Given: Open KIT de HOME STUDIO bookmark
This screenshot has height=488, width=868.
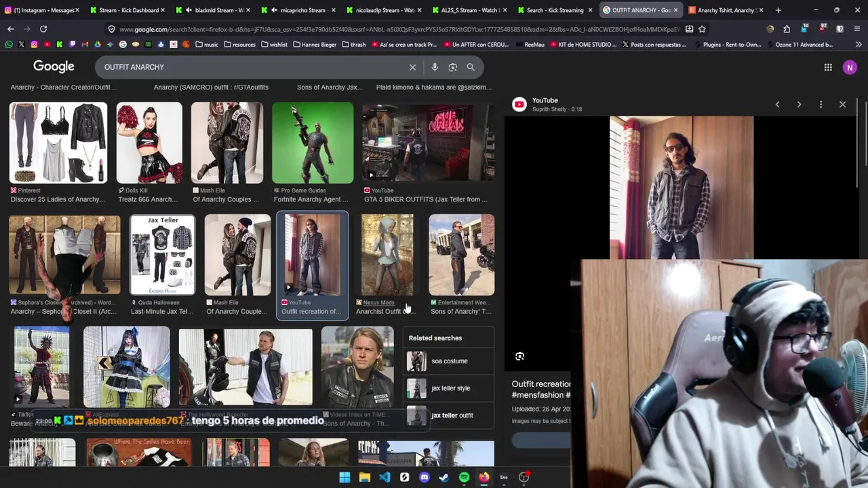Looking at the screenshot, I should [583, 45].
